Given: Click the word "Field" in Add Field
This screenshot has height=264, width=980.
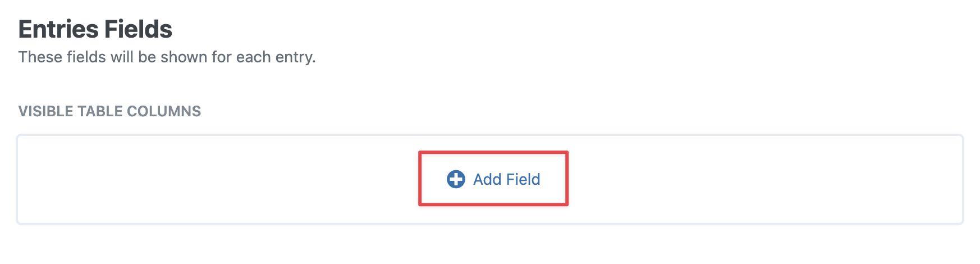Looking at the screenshot, I should pyautogui.click(x=523, y=179).
